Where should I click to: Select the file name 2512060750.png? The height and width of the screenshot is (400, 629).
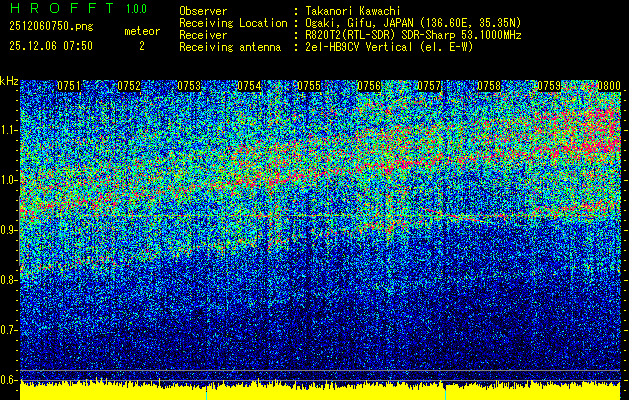[51, 27]
